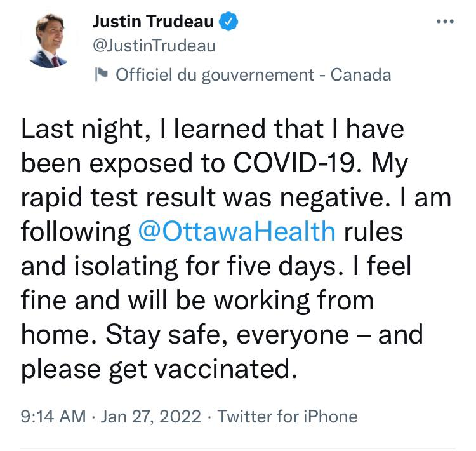The width and height of the screenshot is (476, 451).
Task: Click the 9:14 AM timestamp
Action: [x=53, y=417]
